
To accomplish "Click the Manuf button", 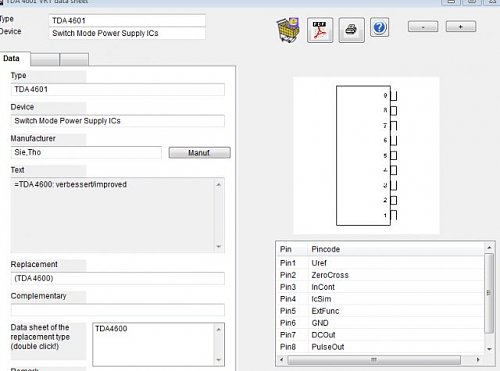I will tap(199, 153).
